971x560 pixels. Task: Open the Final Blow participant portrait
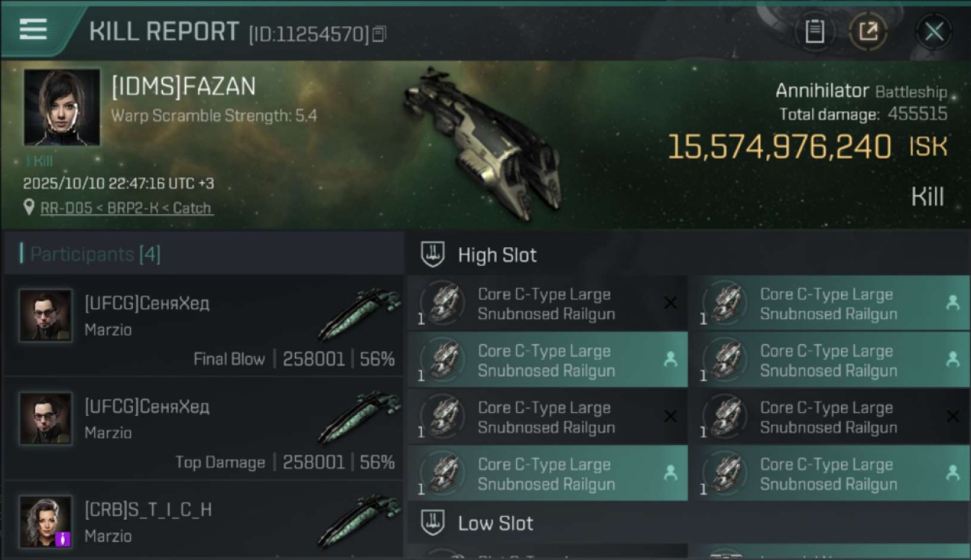46,316
